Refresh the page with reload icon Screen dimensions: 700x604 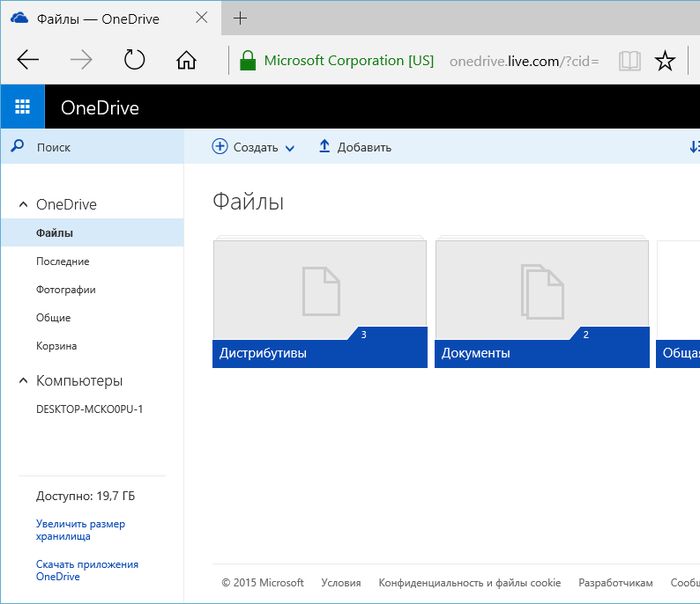[134, 61]
